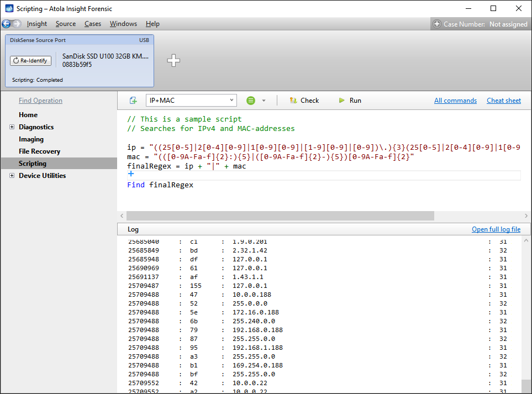Click the new script icon beside IP+MAC
532x394 pixels.
point(133,101)
